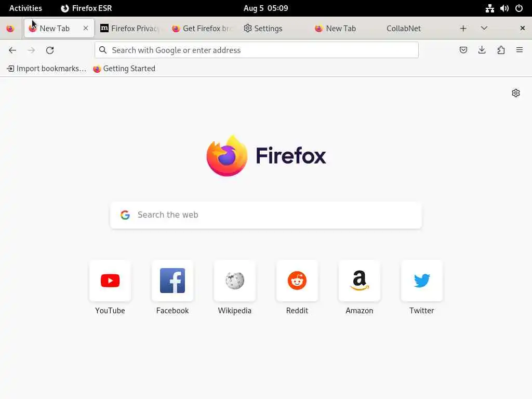Open a new tab with plus button

[463, 28]
